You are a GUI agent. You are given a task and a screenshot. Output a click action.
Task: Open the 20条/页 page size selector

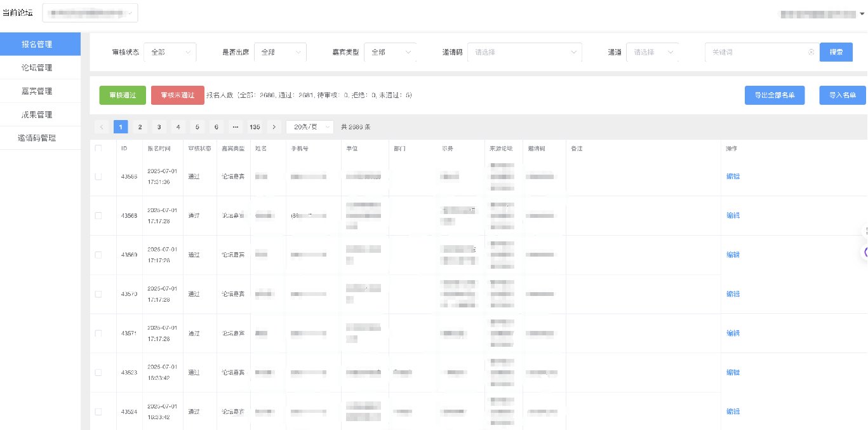(310, 127)
